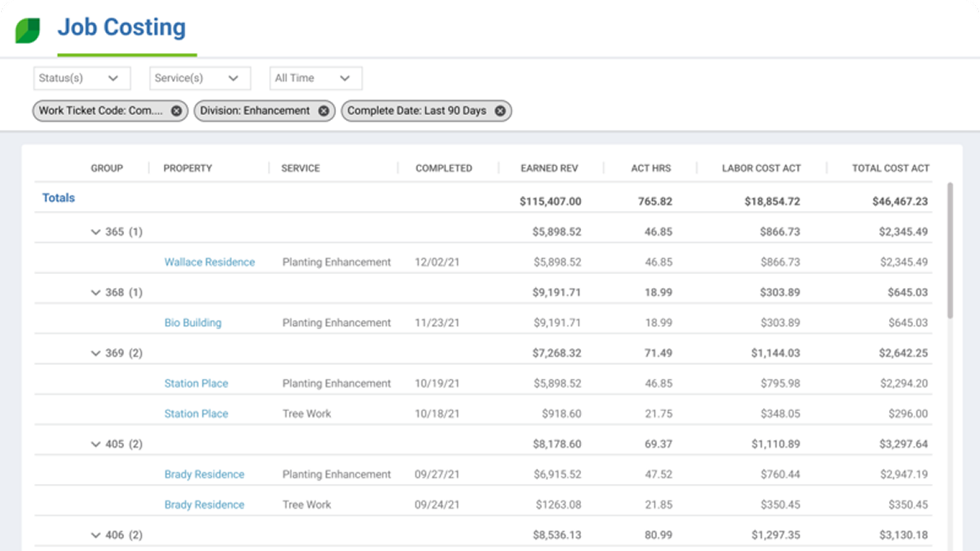Sort by the Total Cost Act column header
The width and height of the screenshot is (980, 551).
tap(891, 168)
